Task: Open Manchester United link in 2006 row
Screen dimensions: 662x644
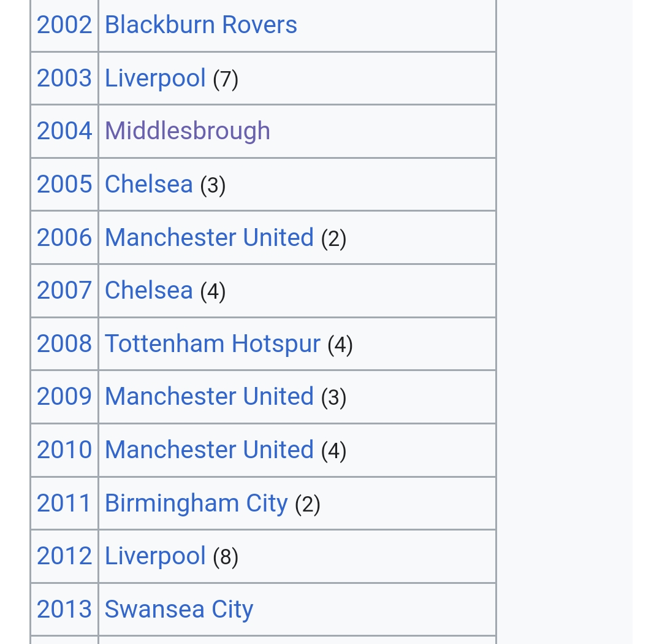Action: [209, 238]
